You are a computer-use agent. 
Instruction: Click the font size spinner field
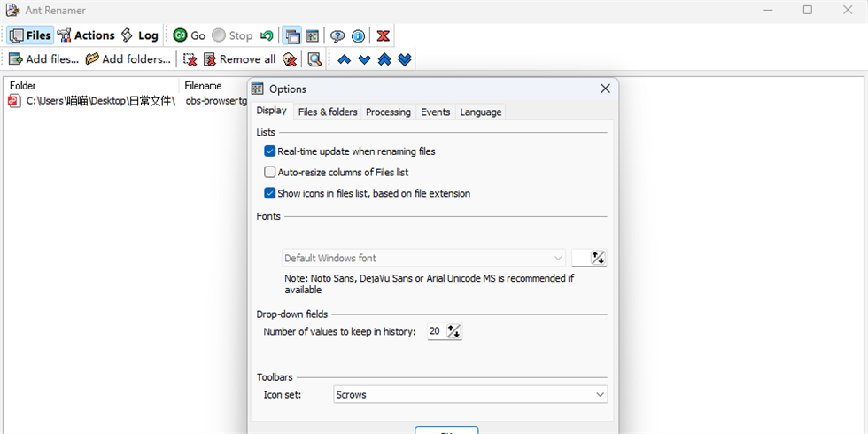click(x=589, y=259)
